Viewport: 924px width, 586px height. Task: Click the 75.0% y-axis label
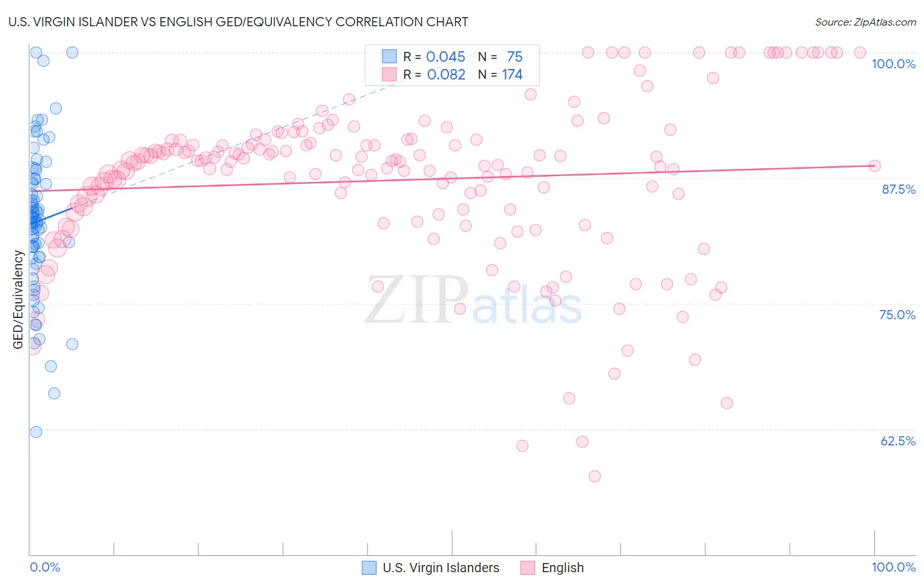[x=897, y=315]
